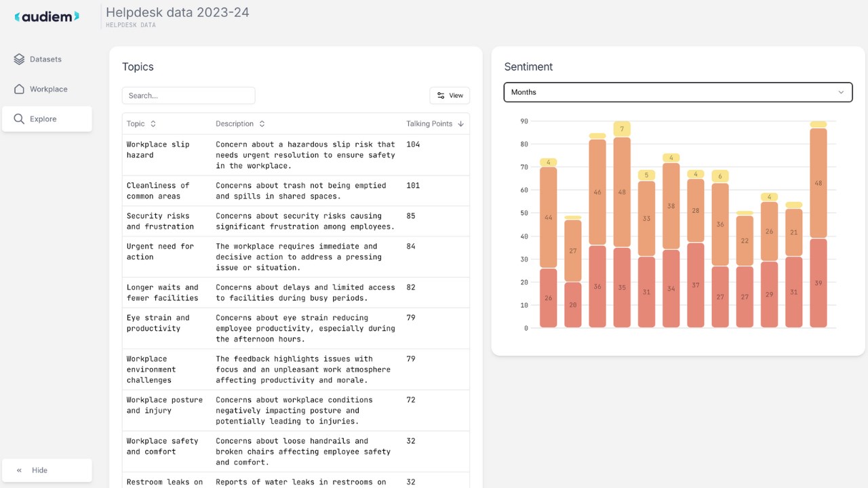
Task: Sort by the Description column arrows
Action: [x=262, y=124]
